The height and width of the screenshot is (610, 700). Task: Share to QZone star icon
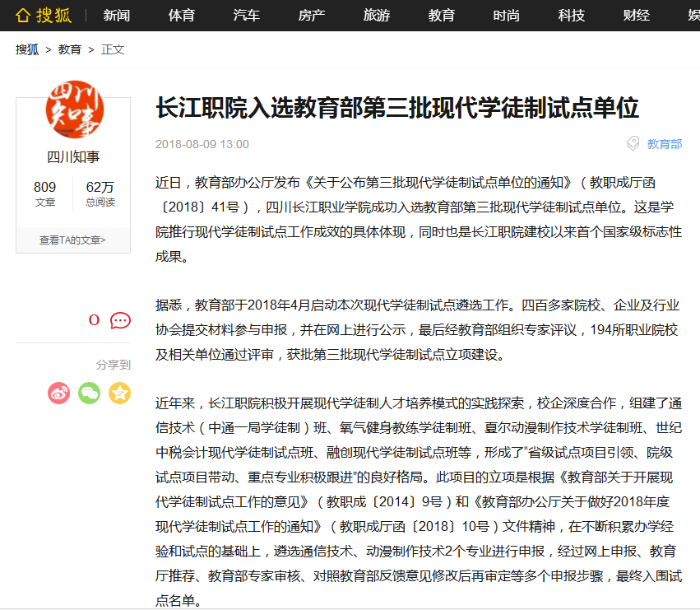119,393
